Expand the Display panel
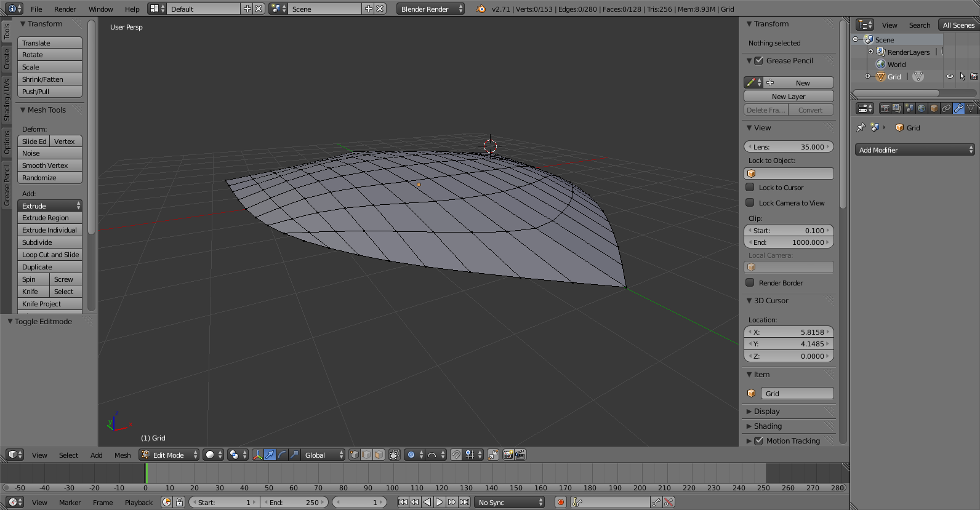Screen dimensions: 980x510 (766, 411)
